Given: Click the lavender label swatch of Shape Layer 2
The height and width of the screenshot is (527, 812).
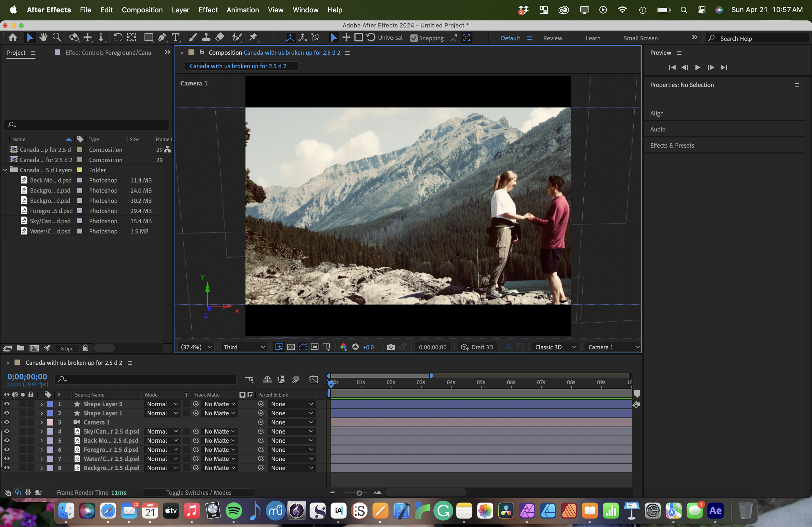Looking at the screenshot, I should (50, 404).
